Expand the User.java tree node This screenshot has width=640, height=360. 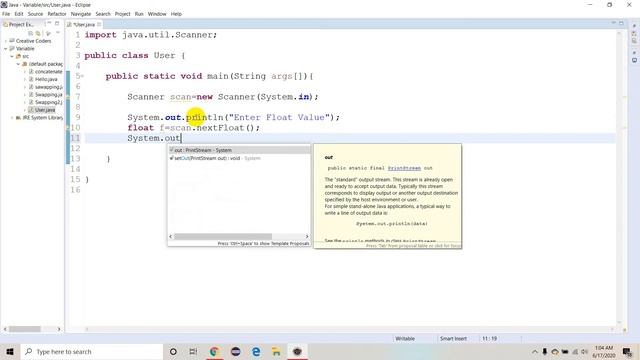coord(24,110)
